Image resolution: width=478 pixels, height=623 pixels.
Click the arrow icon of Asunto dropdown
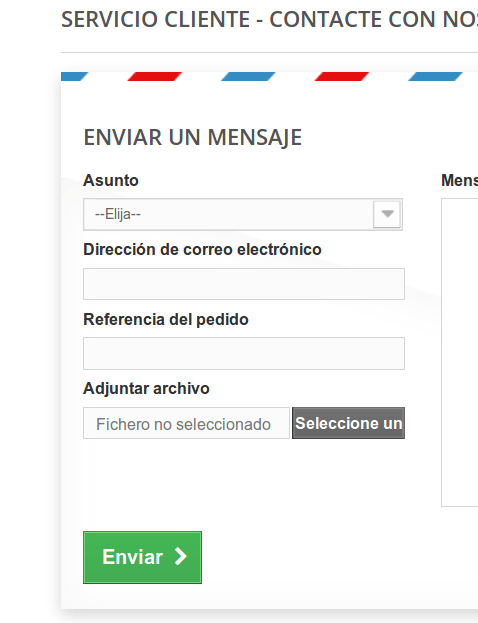point(387,214)
